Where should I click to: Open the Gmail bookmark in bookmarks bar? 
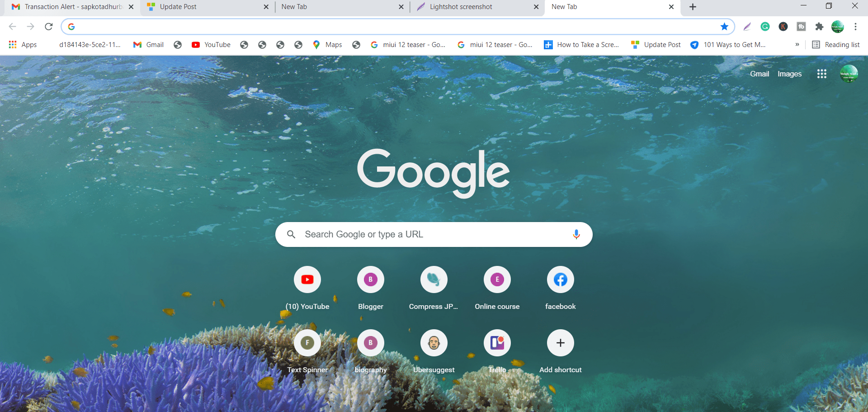148,45
